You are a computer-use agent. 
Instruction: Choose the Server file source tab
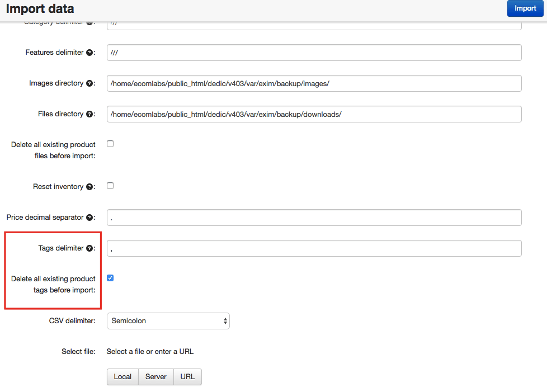point(156,377)
